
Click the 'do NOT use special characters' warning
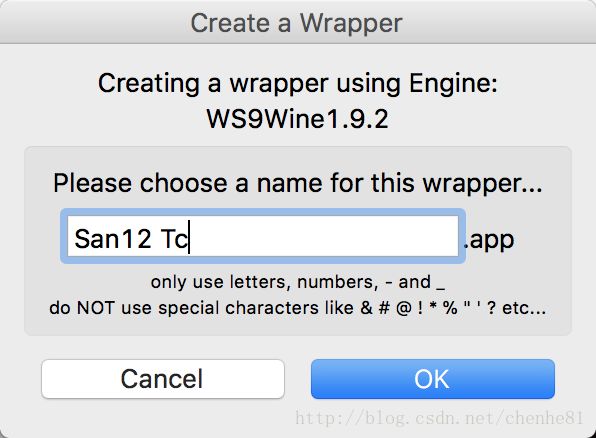298,308
